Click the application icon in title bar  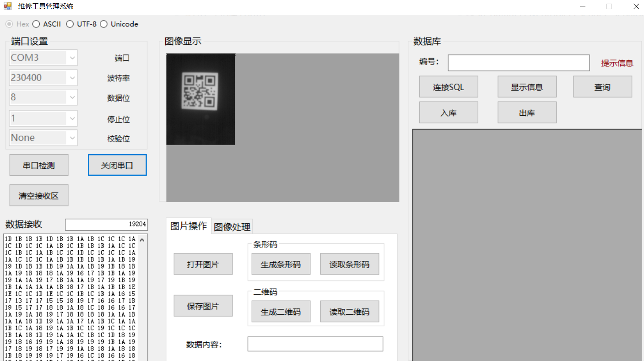[8, 6]
